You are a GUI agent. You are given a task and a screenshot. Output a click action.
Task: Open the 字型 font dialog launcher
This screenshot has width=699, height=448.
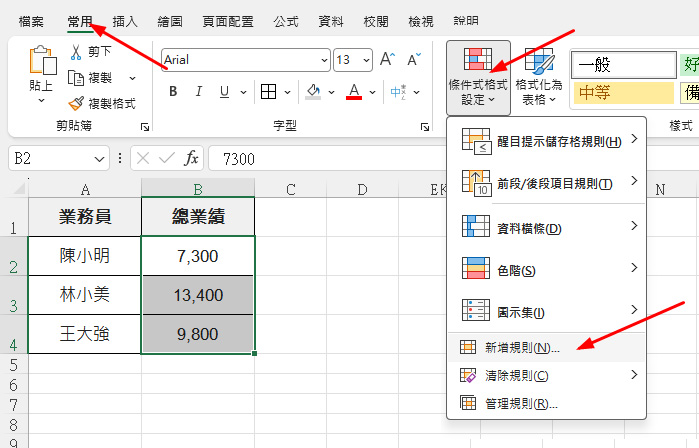pyautogui.click(x=424, y=127)
